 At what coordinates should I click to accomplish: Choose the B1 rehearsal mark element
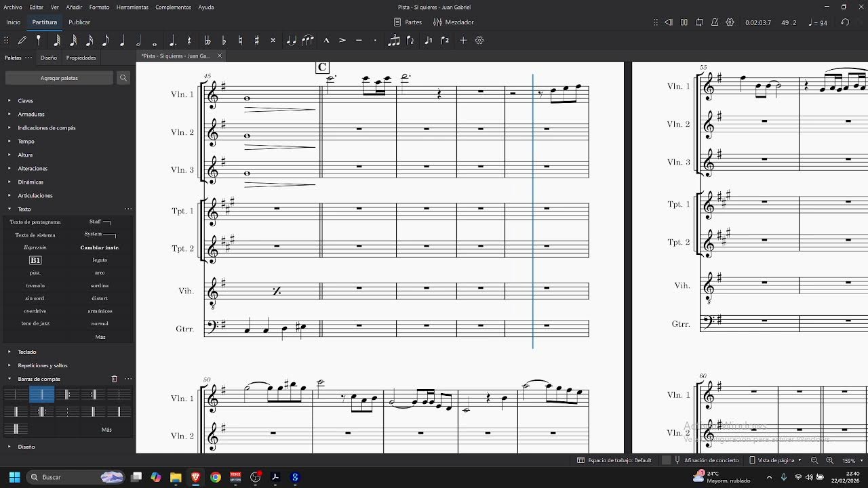[35, 260]
